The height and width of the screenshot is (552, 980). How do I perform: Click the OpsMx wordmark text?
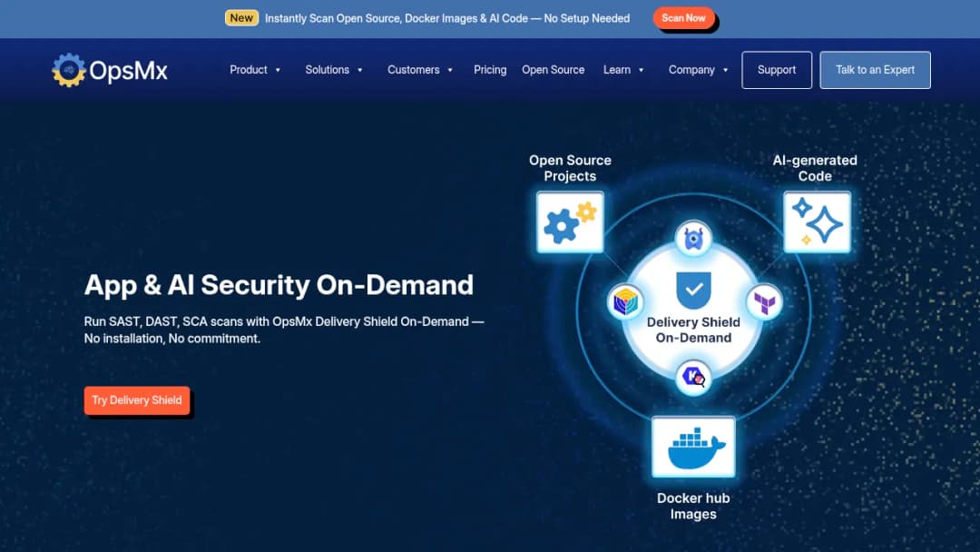128,71
